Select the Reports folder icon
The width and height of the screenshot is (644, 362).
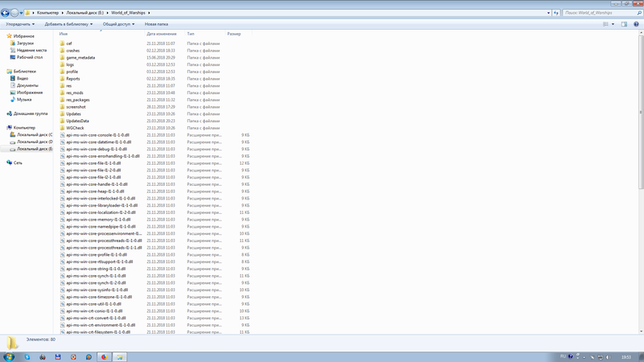(x=63, y=78)
